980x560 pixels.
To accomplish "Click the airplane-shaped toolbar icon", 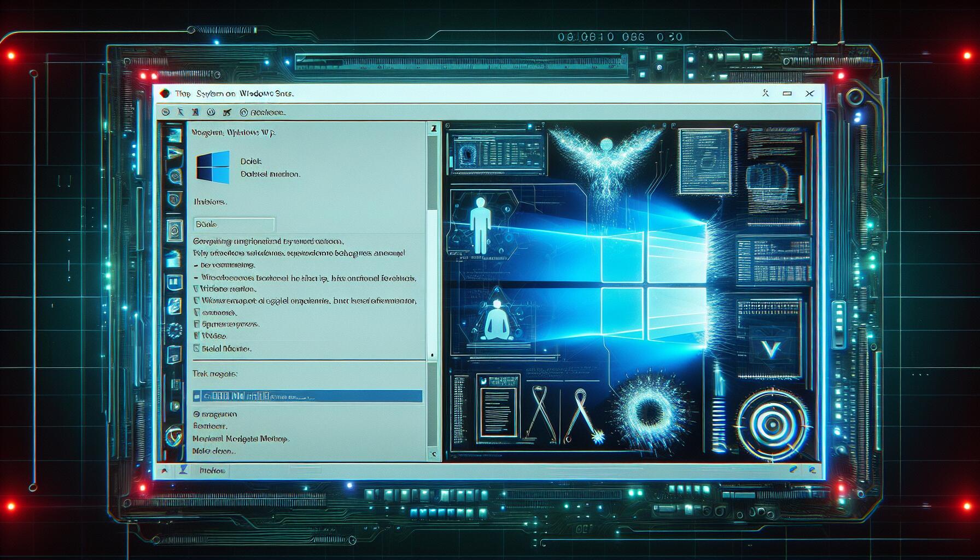I will click(226, 112).
